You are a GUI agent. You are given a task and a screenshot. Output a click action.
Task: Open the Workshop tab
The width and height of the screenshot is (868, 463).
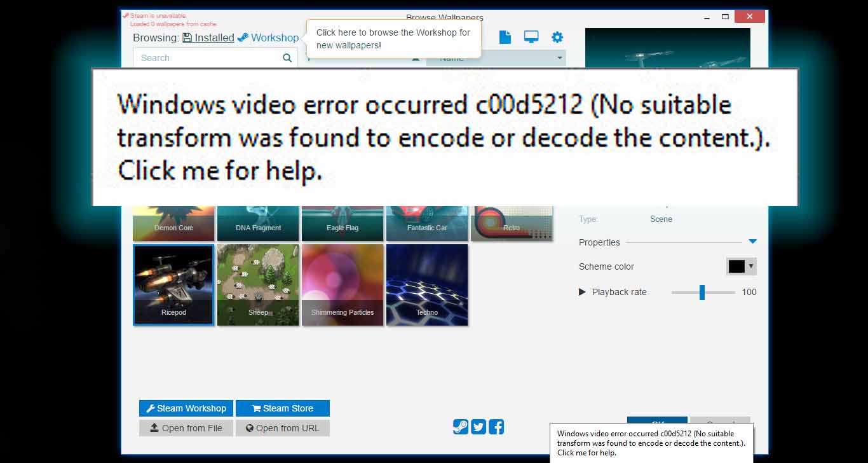click(268, 38)
